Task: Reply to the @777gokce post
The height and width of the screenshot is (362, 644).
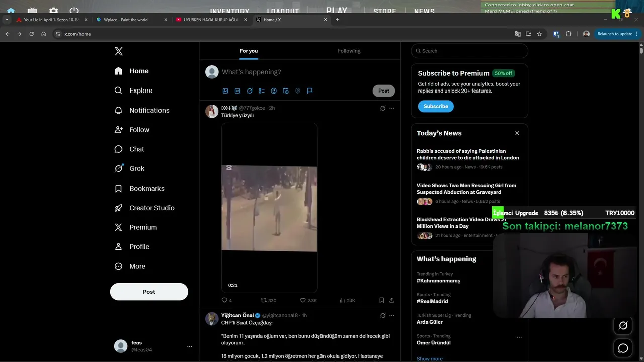Action: (x=226, y=300)
